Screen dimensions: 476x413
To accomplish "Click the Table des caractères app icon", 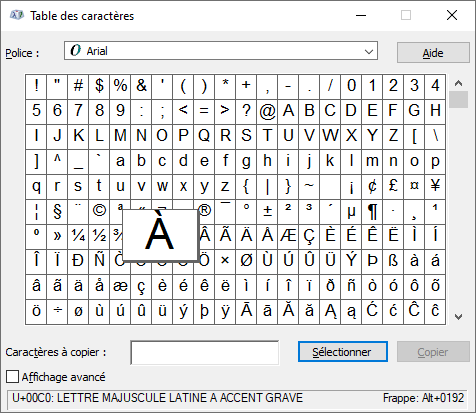I will (17, 15).
